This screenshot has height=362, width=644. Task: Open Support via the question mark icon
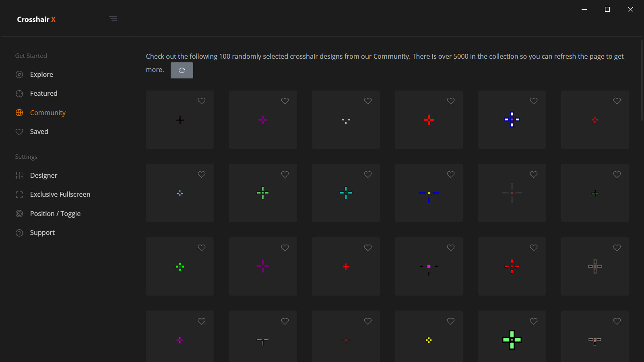click(x=19, y=232)
